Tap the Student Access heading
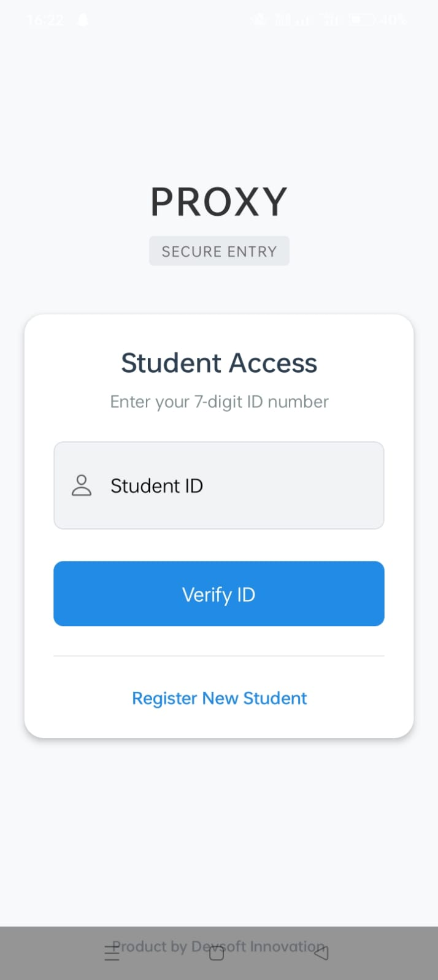The image size is (438, 980). pos(219,363)
